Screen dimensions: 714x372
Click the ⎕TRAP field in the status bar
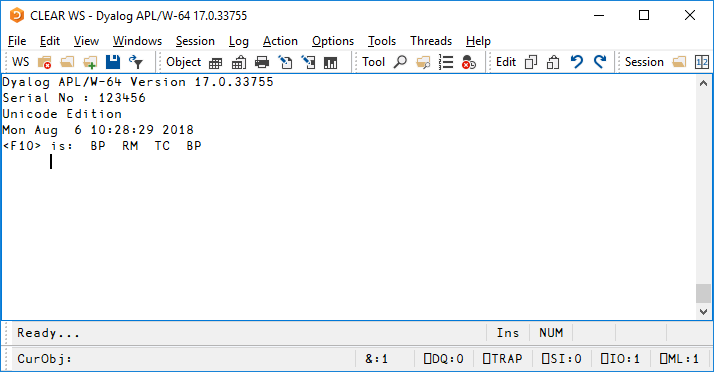[x=503, y=359]
